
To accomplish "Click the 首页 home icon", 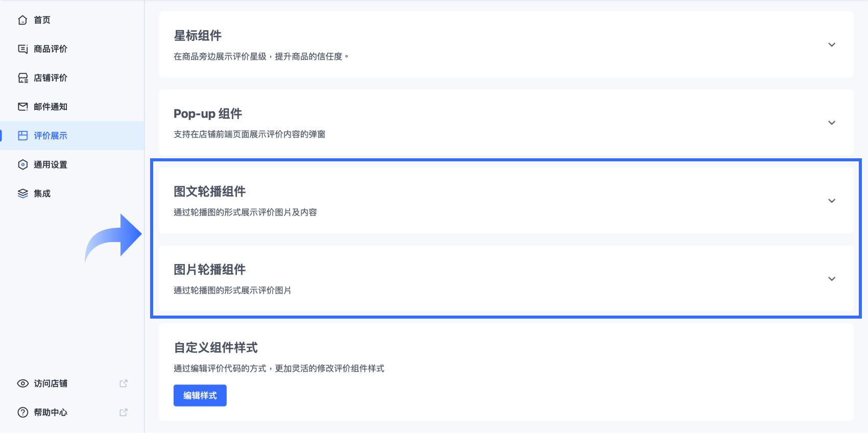I will [22, 20].
